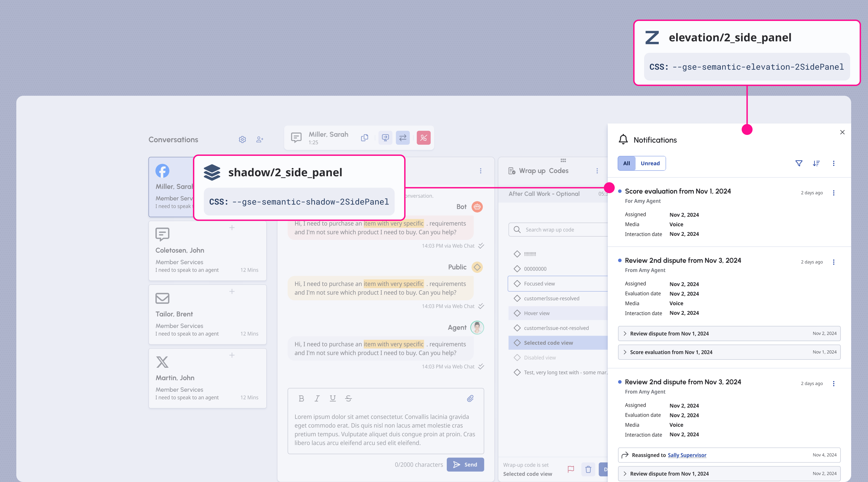Select the Focused view wrap up code
Screen dimensions: 868x482
539,284
